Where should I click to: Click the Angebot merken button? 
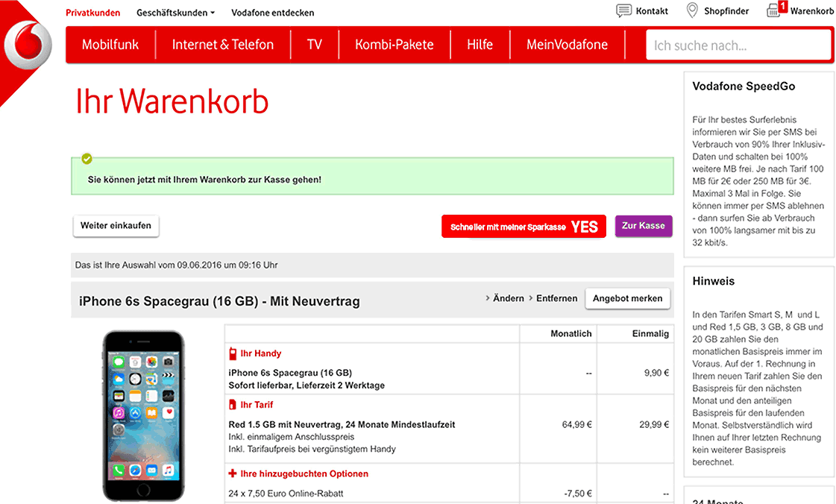click(627, 298)
